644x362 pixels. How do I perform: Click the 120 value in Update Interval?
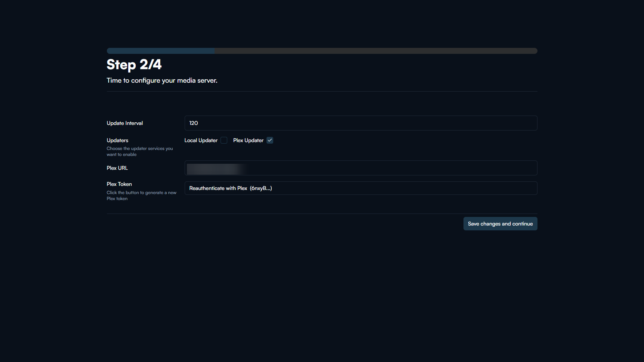coord(194,123)
